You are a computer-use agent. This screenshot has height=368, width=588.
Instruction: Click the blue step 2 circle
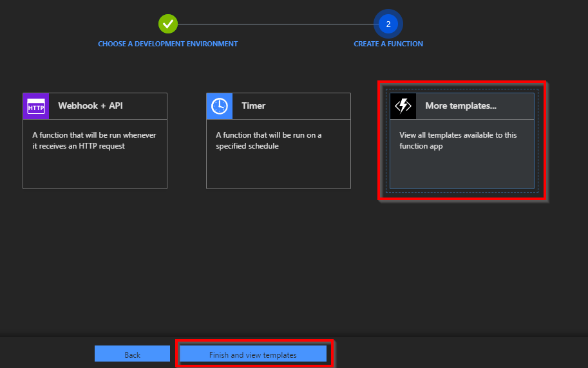388,24
